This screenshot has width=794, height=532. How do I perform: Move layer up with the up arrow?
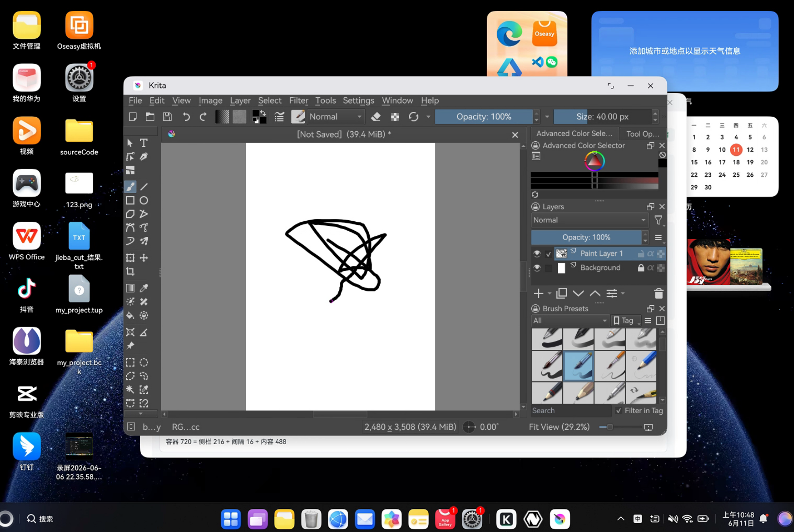[x=595, y=293]
